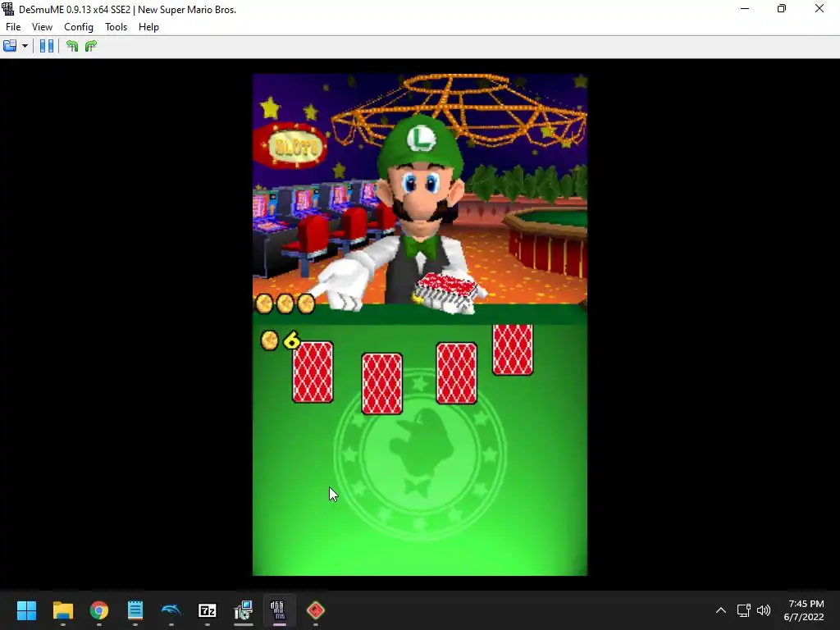Screen dimensions: 840x630
Task: Pick the third face-down card from left
Action: point(456,373)
